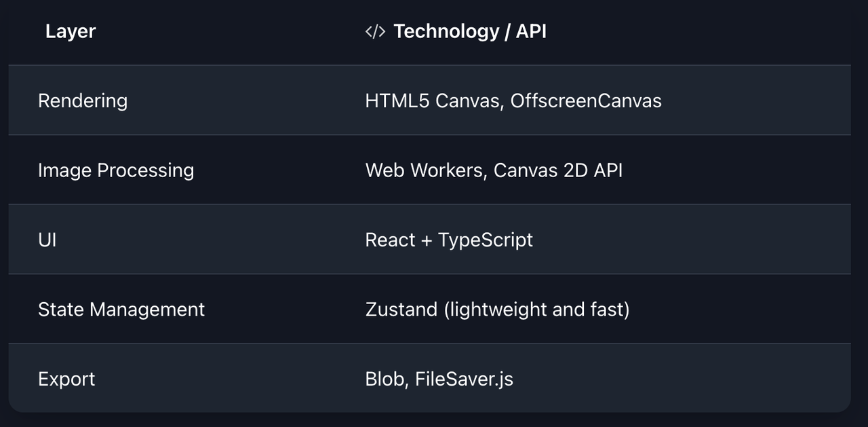
Task: Click HTML5 Canvas, OffscreenCanvas cell
Action: point(513,100)
